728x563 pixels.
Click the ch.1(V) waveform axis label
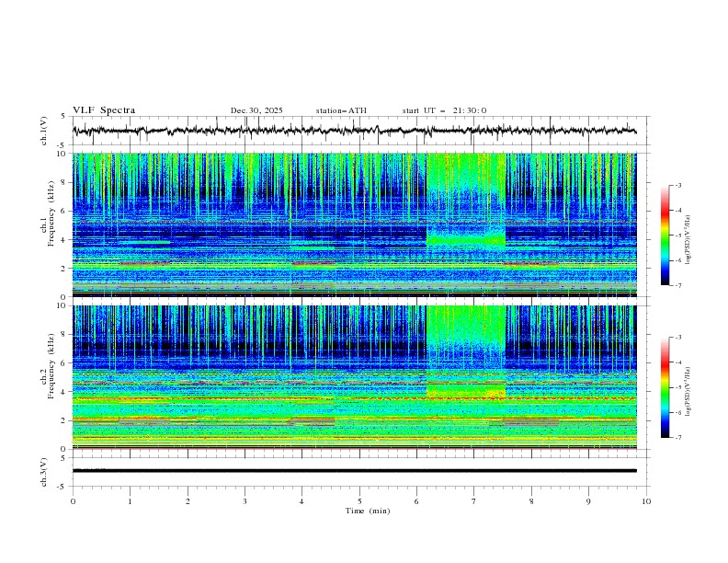coord(44,131)
